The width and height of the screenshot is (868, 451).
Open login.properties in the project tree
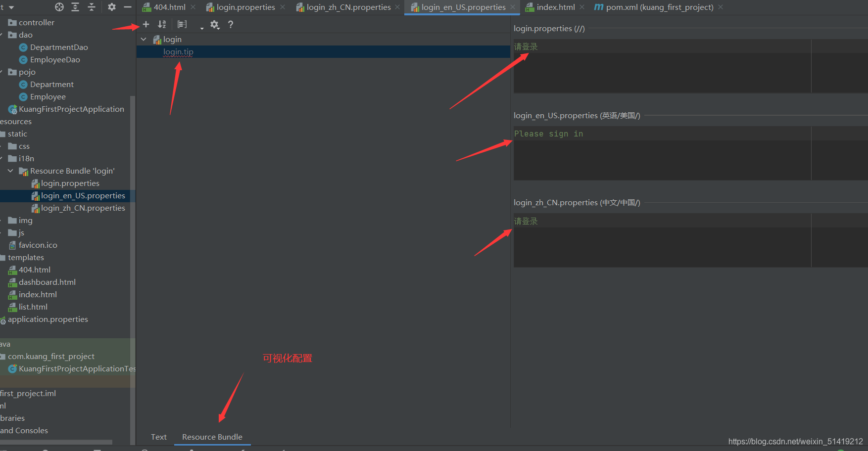70,183
